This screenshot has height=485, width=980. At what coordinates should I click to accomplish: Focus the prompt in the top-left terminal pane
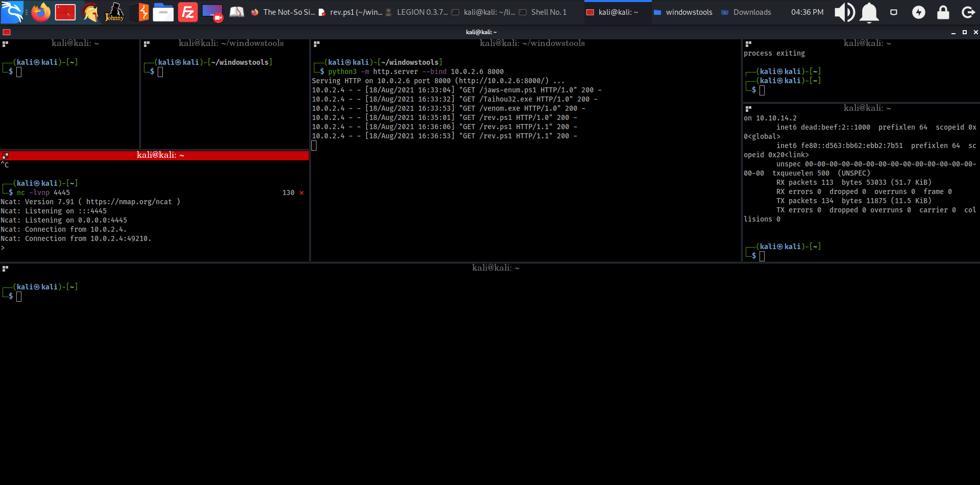[19, 72]
